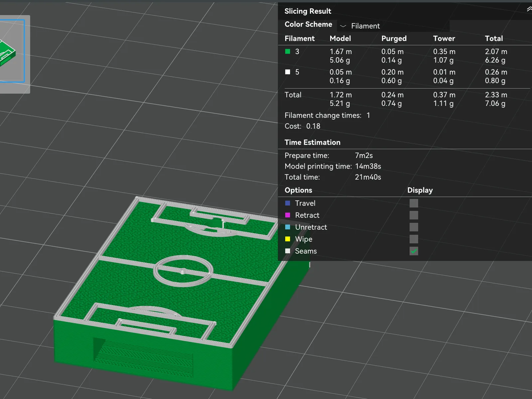
Task: Enable Travel display checkbox
Action: pyautogui.click(x=414, y=203)
